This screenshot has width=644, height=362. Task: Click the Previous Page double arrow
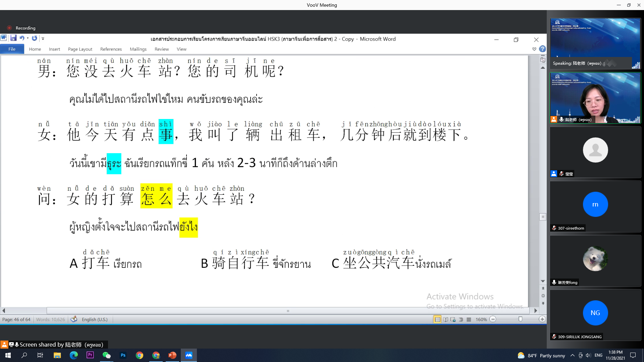coord(543,288)
